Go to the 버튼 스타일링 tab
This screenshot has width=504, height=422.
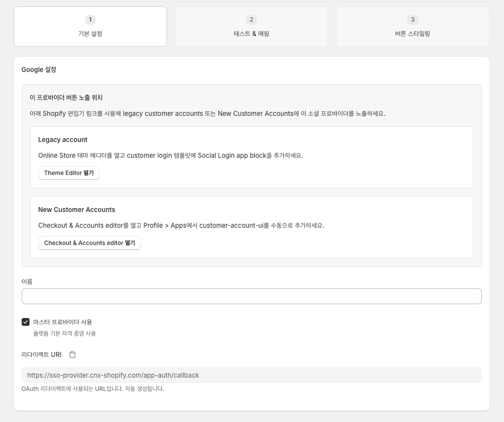(x=412, y=34)
